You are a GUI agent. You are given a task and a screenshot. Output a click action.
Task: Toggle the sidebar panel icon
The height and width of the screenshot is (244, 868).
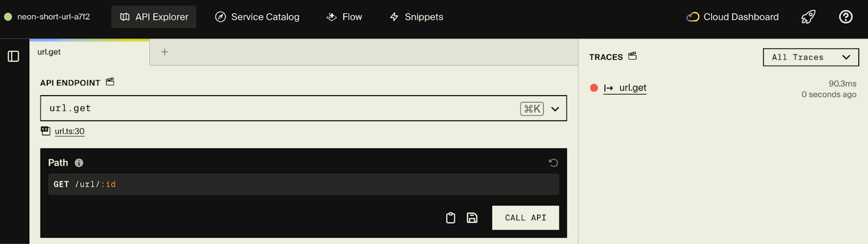[x=14, y=57]
